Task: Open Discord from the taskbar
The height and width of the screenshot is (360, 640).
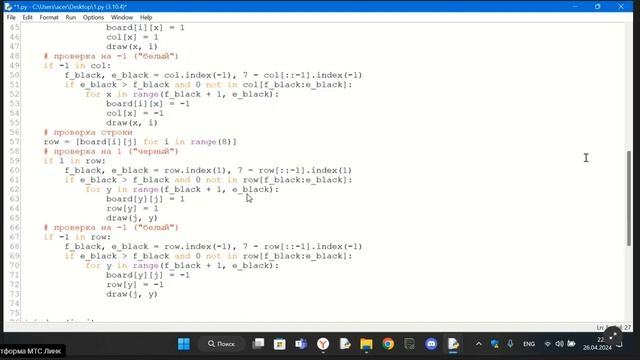Action: (x=431, y=344)
